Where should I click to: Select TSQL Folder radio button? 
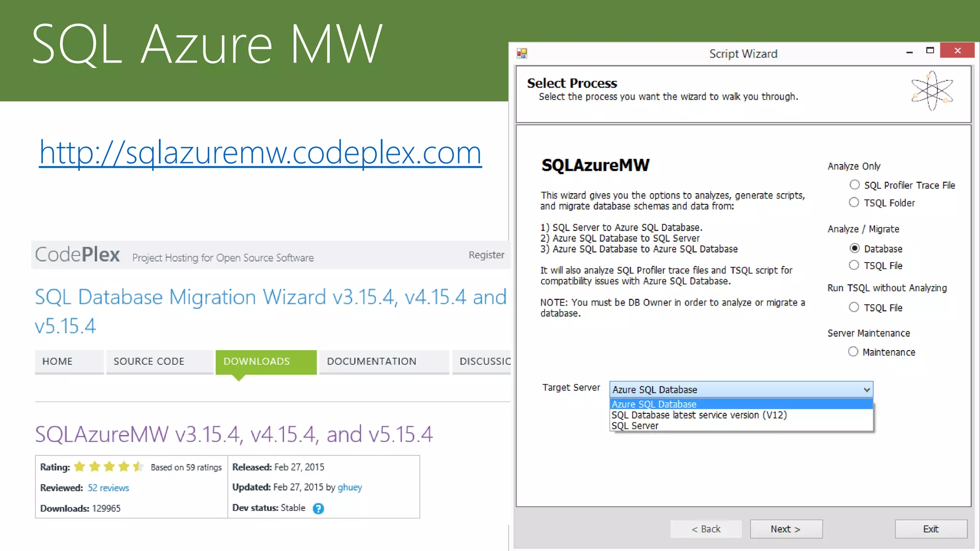[x=854, y=202]
